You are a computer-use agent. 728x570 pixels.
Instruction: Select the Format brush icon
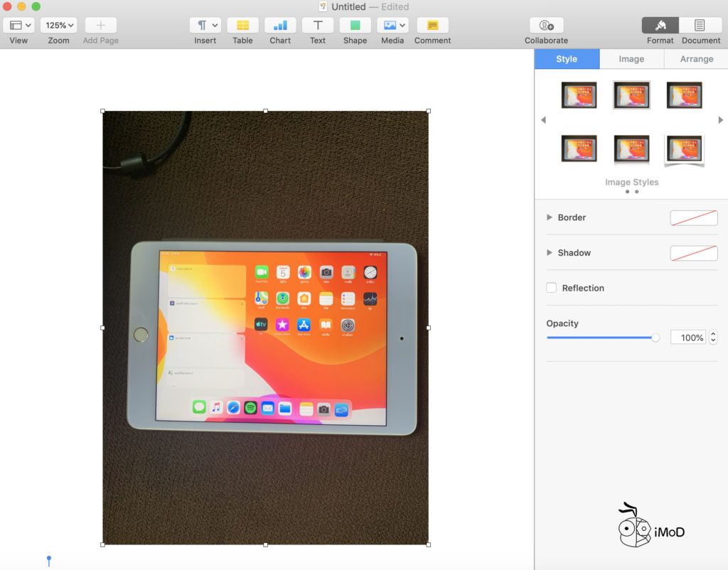pos(660,27)
